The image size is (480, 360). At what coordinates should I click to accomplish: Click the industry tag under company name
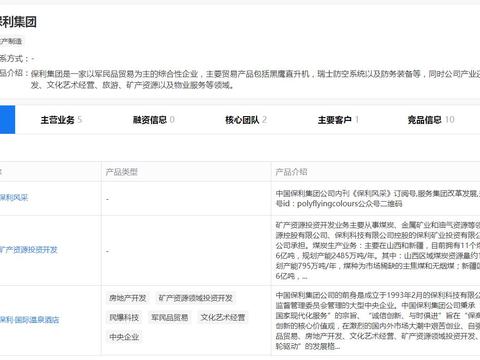click(11, 41)
